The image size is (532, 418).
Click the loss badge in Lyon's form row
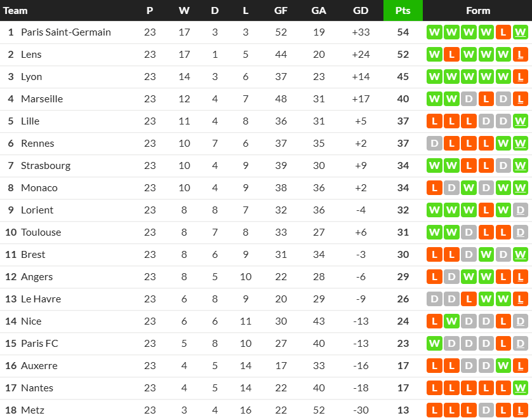point(520,77)
